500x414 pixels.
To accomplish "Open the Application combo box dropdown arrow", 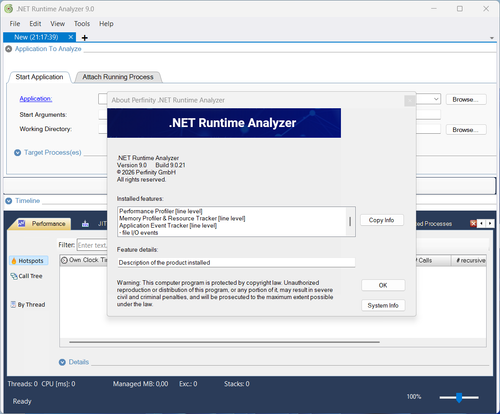I will 436,99.
